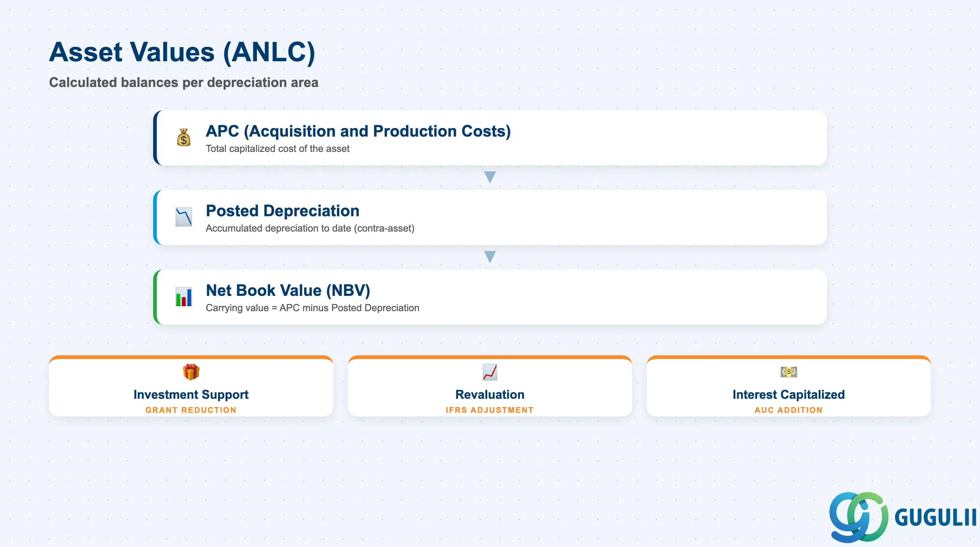The width and height of the screenshot is (980, 547).
Task: Click the Interest Capitalized card title
Action: pos(789,394)
